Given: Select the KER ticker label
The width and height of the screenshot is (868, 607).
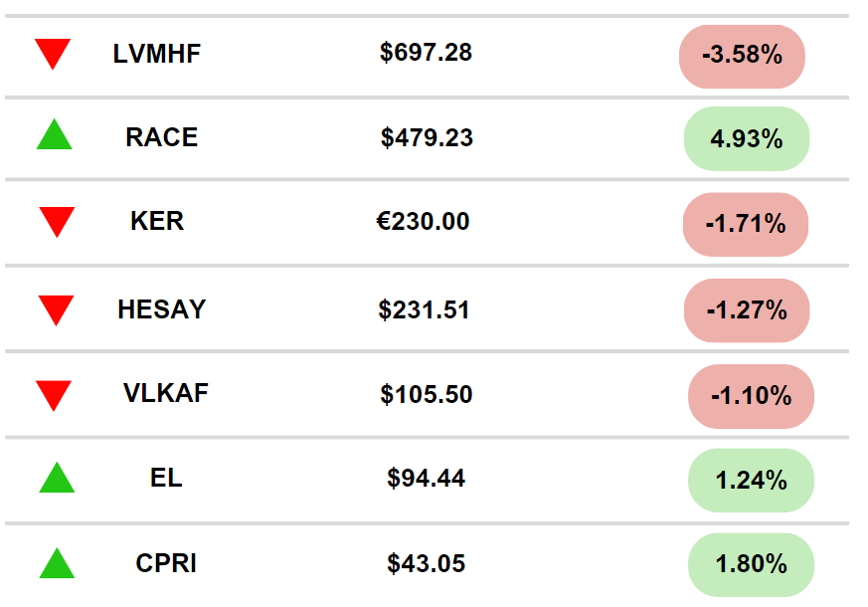Looking at the screenshot, I should (157, 221).
